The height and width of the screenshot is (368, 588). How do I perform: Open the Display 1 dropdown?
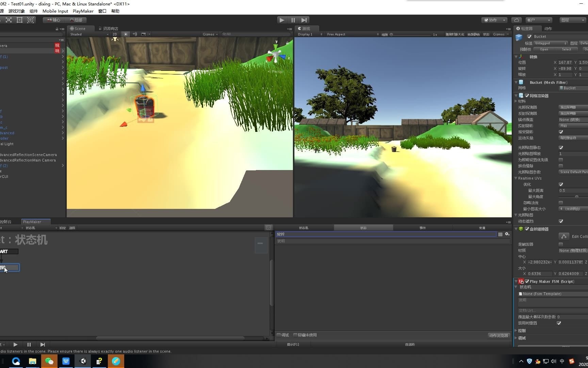[310, 34]
